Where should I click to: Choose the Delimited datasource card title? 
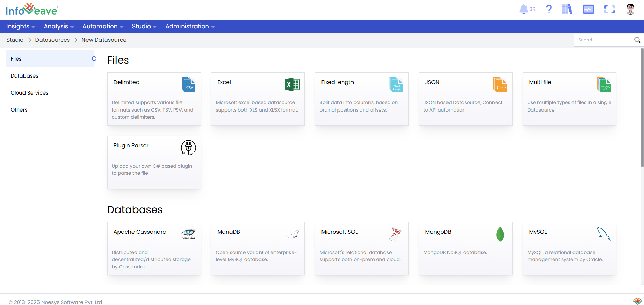(x=126, y=82)
